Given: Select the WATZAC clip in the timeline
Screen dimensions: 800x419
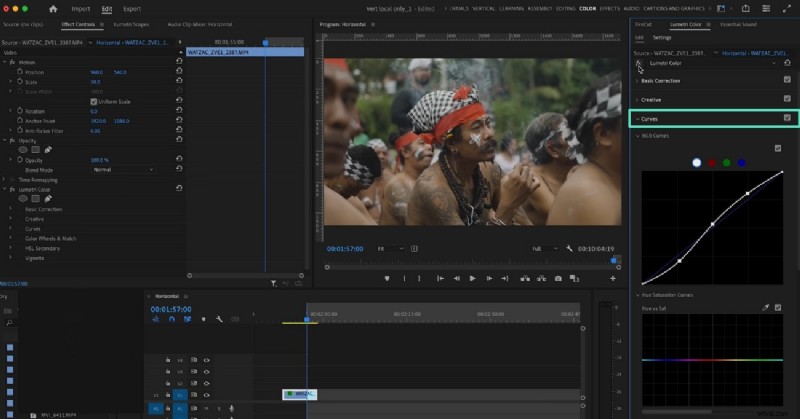Looking at the screenshot, I should pos(299,394).
